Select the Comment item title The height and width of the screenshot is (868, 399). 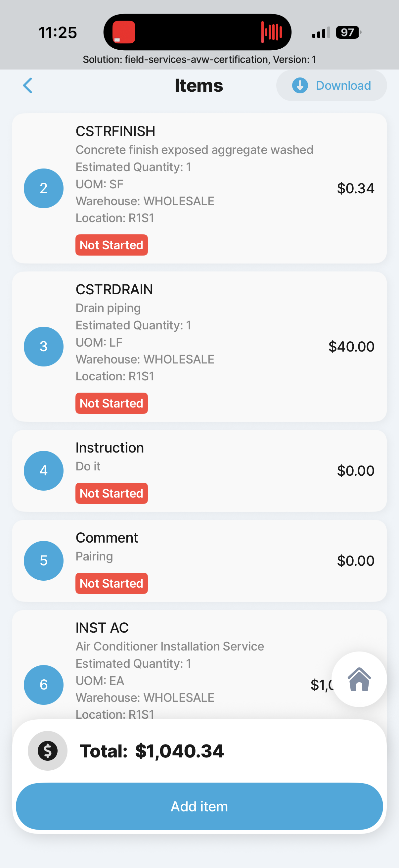pos(107,537)
